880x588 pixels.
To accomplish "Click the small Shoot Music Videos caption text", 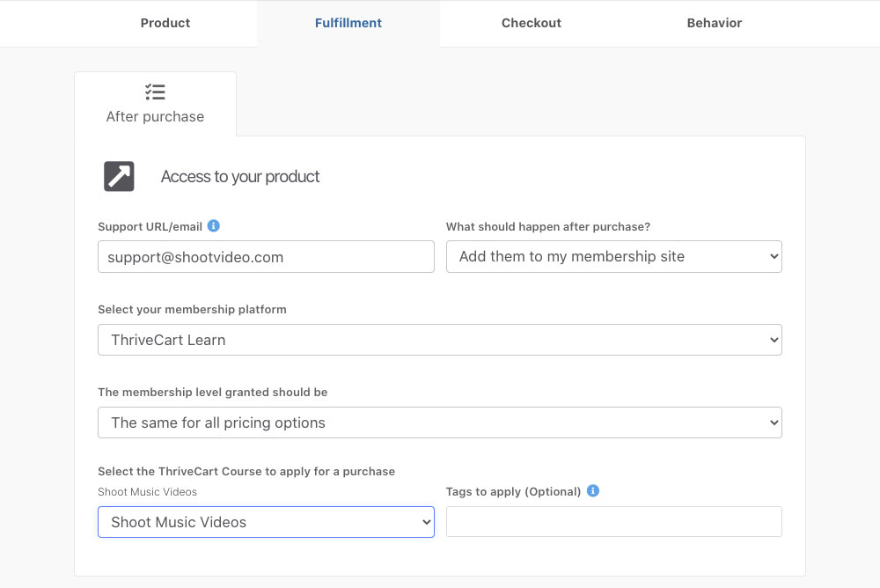I will [x=147, y=492].
